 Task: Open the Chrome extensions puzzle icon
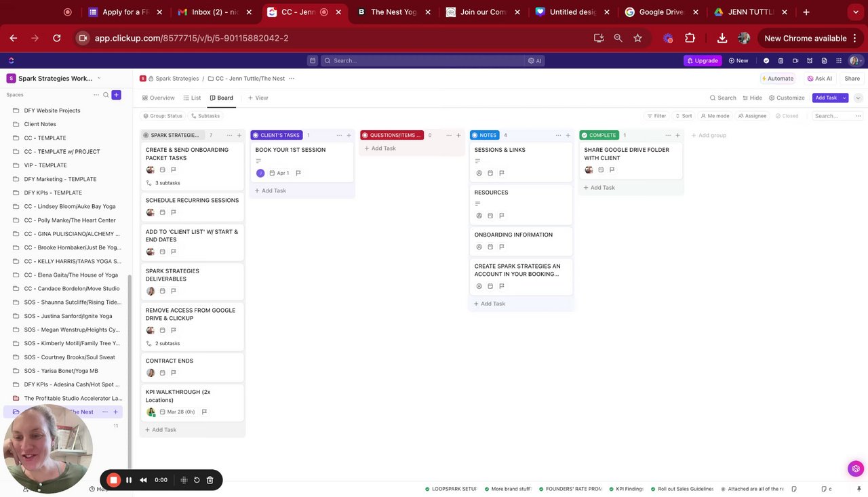[690, 39]
